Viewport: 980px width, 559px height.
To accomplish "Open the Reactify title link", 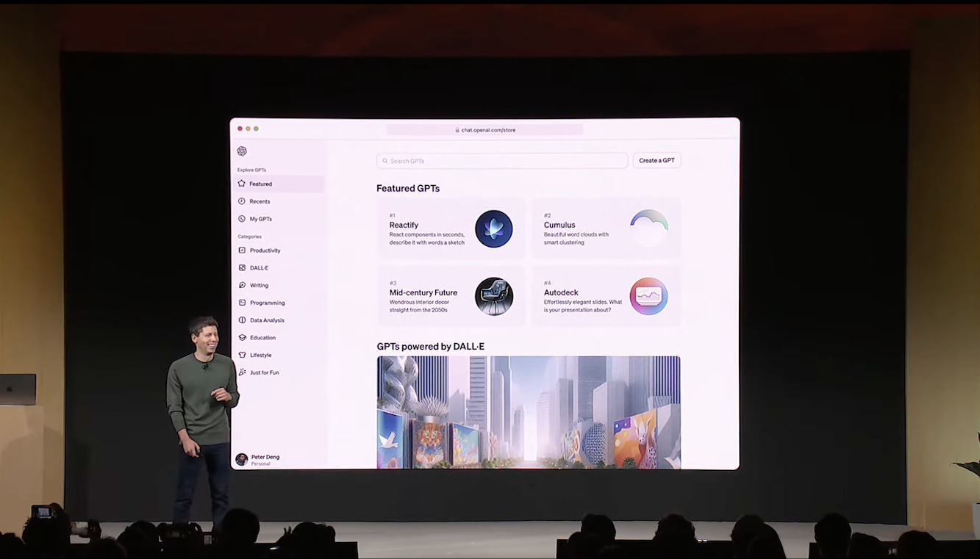I will [404, 226].
